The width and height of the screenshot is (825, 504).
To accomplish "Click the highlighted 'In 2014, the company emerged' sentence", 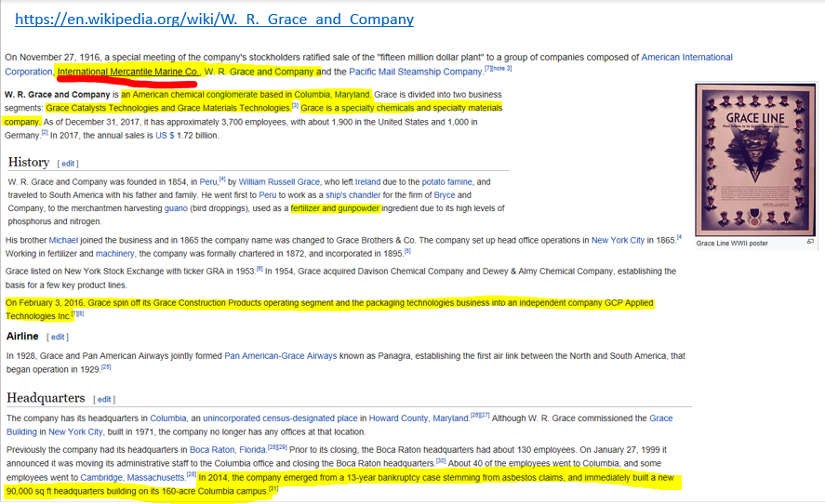I will tap(343, 484).
